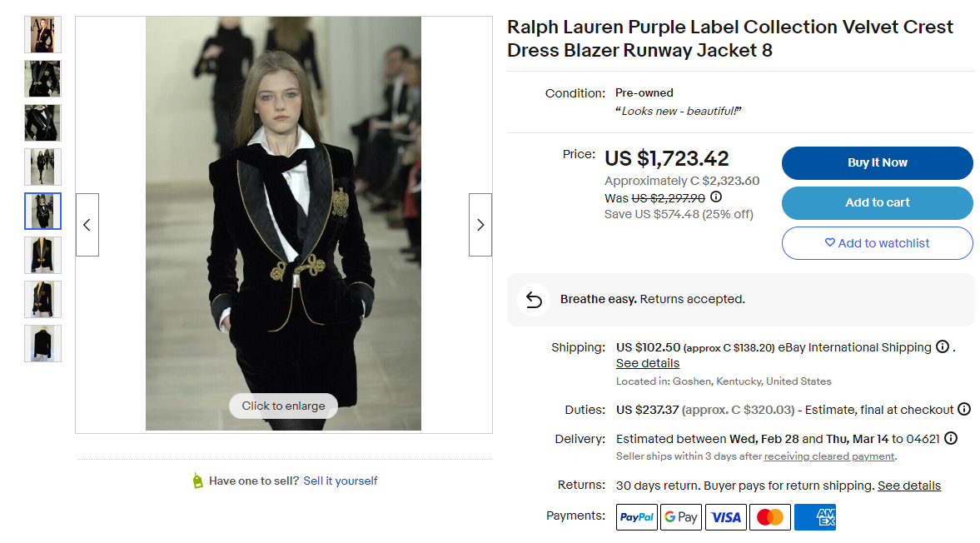The image size is (980, 543).
Task: Show the previous product image
Action: click(x=87, y=225)
